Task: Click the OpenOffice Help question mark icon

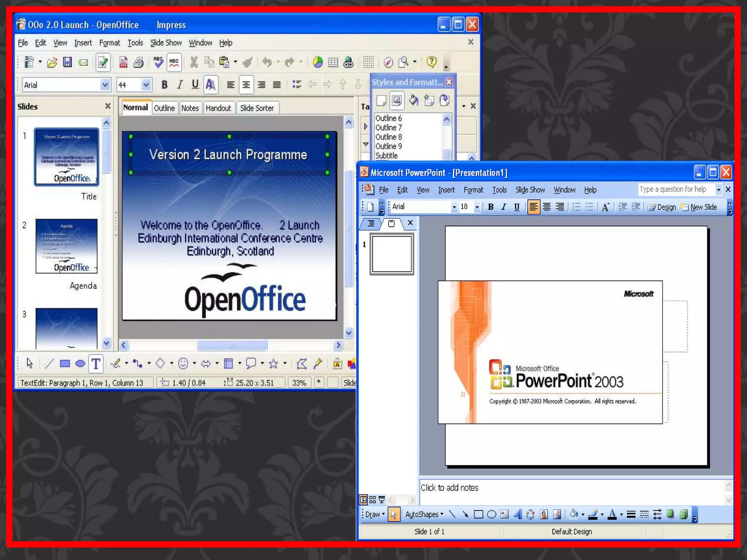Action: coord(431,62)
